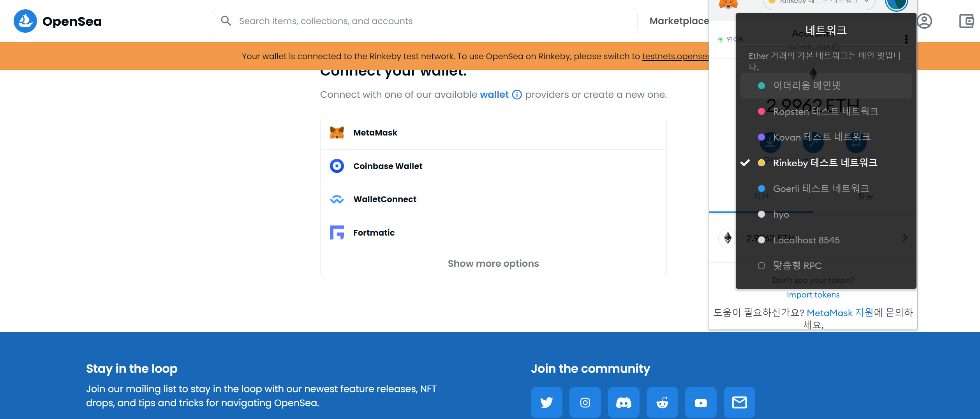Screen dimensions: 980x419
Task: Click the wallet info circle icon
Action: (517, 95)
